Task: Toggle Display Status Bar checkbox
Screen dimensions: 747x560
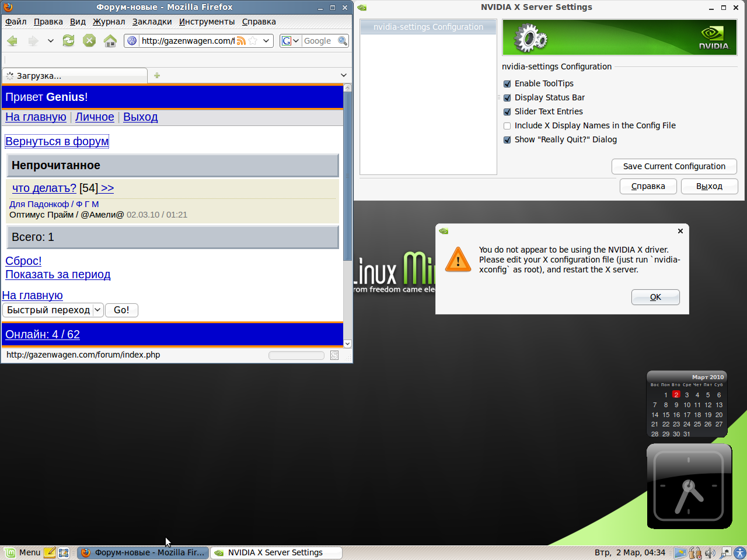Action: click(507, 97)
